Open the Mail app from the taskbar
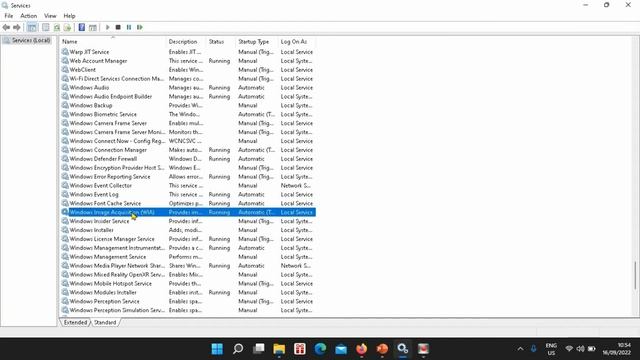The image size is (640, 360). click(341, 349)
